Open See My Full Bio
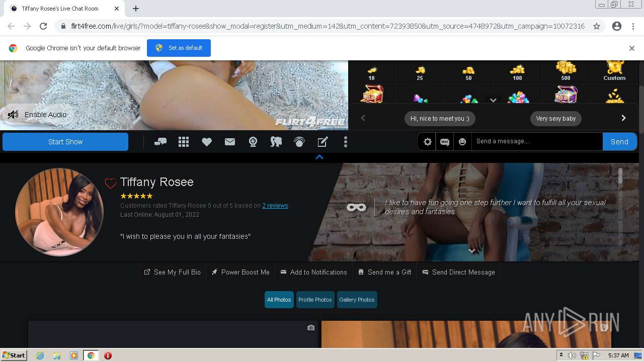Image resolution: width=644 pixels, height=362 pixels. coord(172,272)
